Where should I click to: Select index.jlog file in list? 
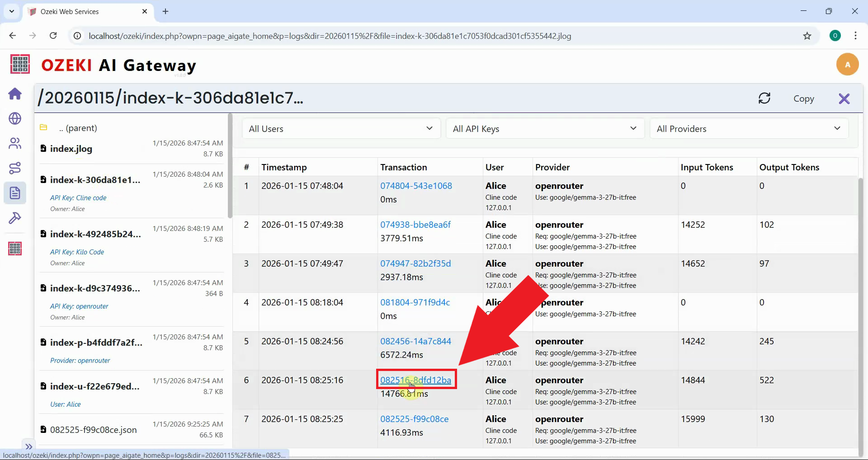tap(71, 149)
